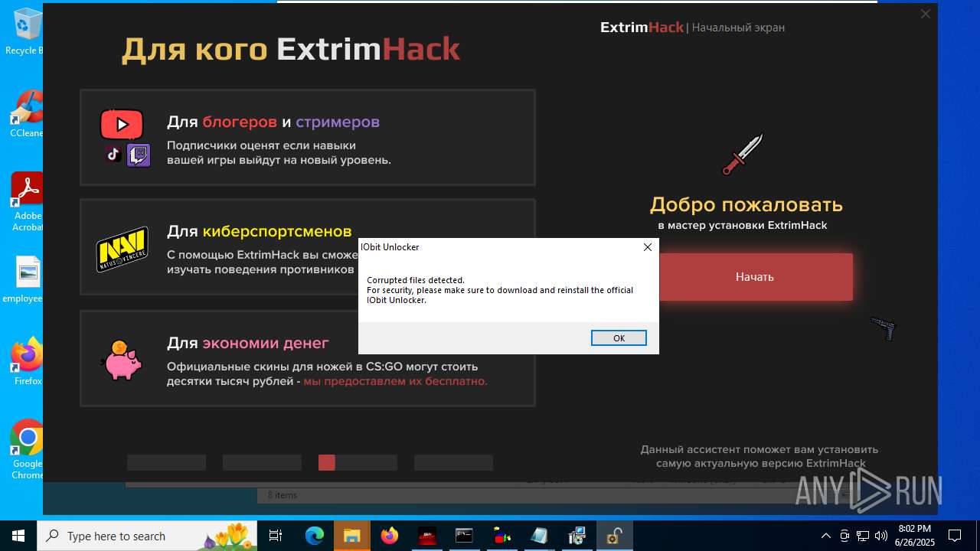Open Adobe Acrobat desktop shortcut
980x551 pixels.
pos(28,201)
